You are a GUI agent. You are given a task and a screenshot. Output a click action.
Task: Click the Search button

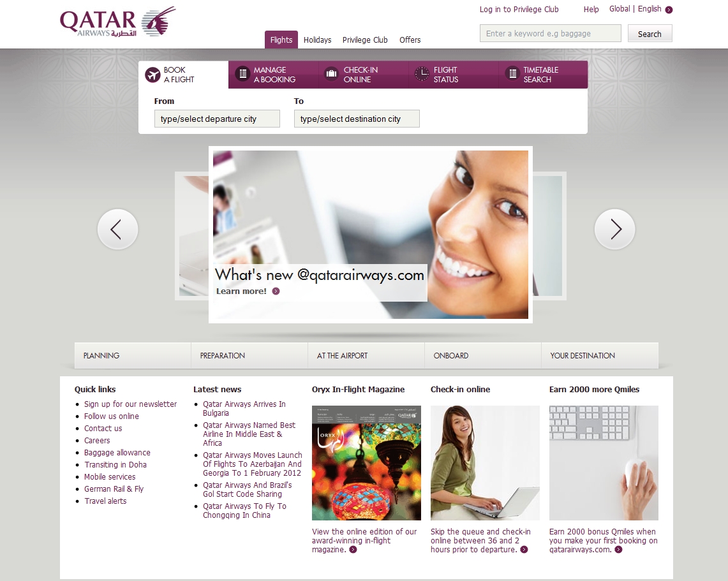point(650,34)
